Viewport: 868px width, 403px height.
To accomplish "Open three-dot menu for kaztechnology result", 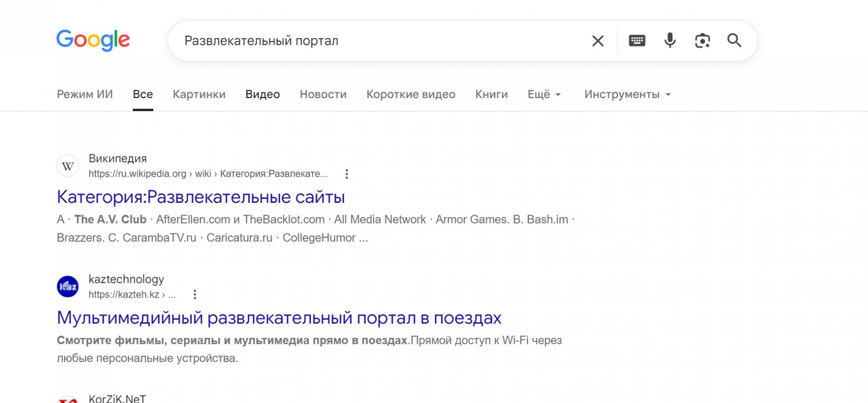I will 195,295.
